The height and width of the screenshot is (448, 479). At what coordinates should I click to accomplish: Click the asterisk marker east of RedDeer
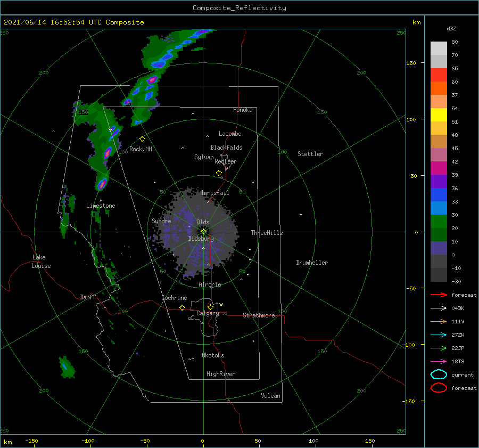(x=253, y=183)
